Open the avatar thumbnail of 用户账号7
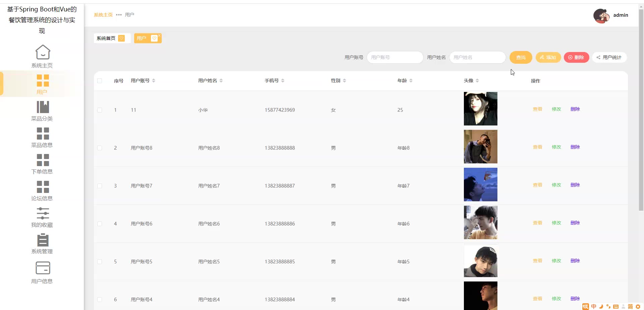 [480, 185]
